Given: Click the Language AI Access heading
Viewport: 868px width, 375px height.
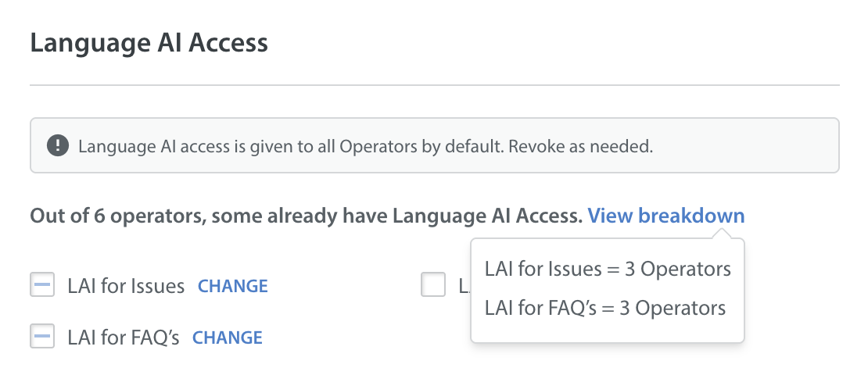Looking at the screenshot, I should [x=149, y=43].
